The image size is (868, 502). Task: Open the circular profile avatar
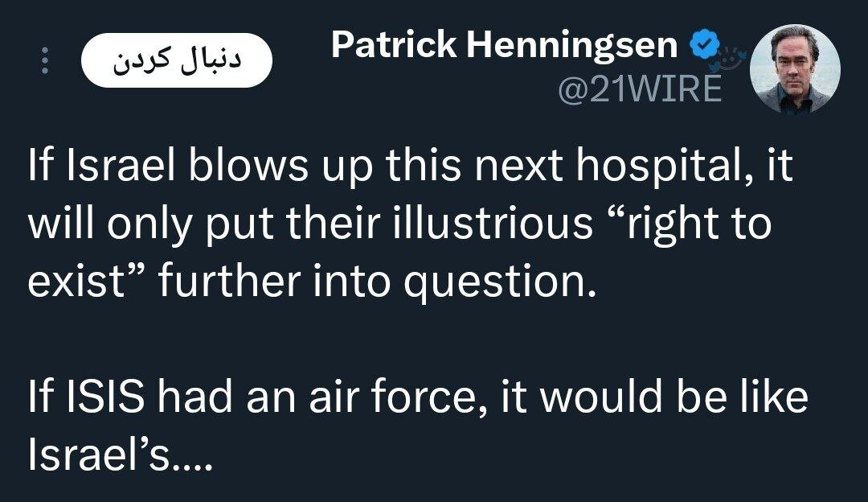794,68
